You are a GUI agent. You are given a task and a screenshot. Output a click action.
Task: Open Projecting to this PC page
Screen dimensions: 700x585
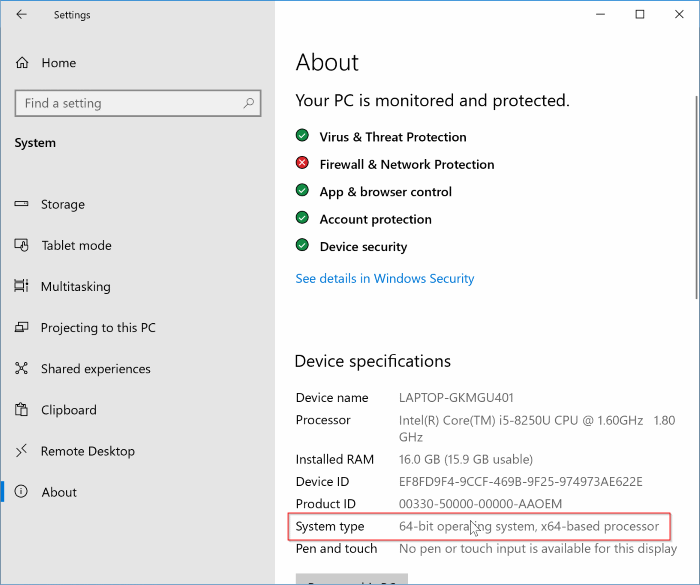[138, 327]
